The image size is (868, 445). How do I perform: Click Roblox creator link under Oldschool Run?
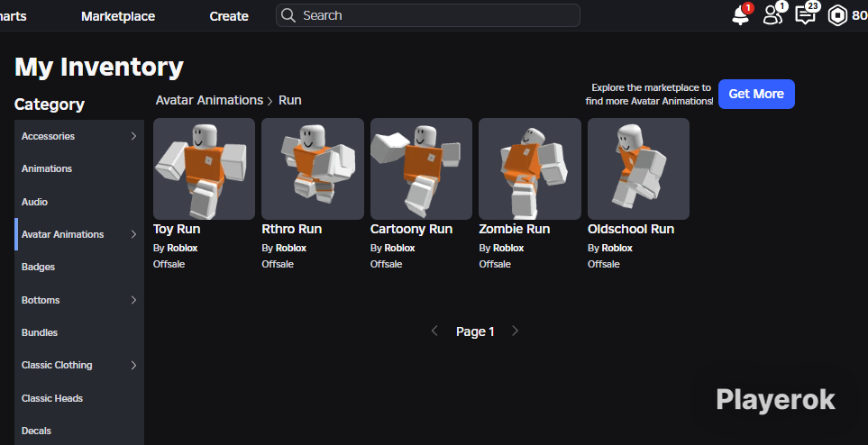tap(617, 248)
